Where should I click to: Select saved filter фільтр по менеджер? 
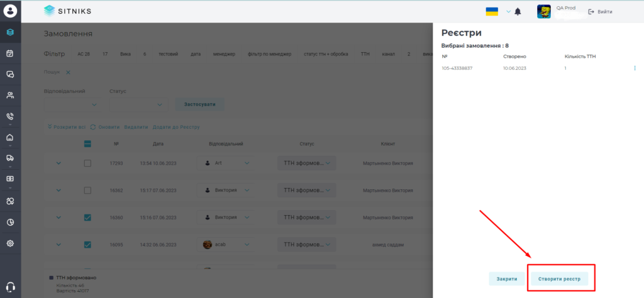pos(269,54)
